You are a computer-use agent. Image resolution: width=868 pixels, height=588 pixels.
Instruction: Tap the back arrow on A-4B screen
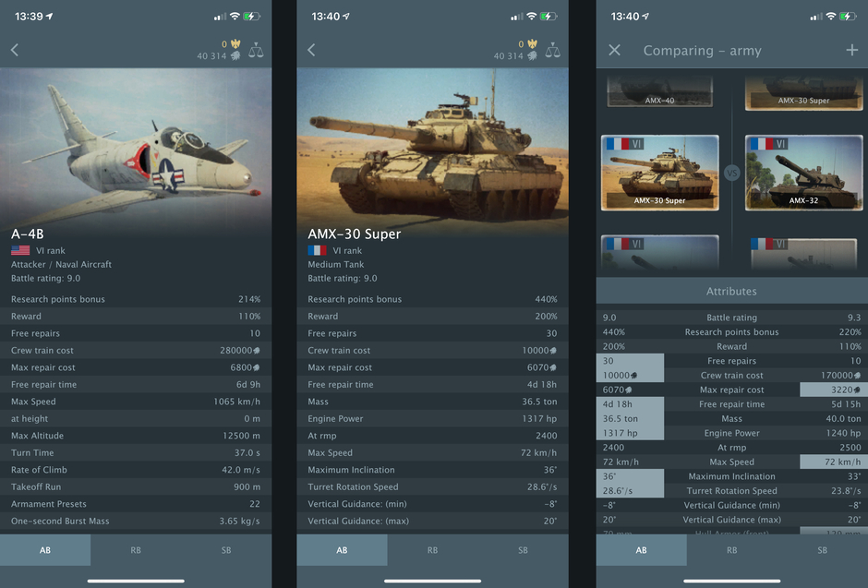tap(15, 50)
